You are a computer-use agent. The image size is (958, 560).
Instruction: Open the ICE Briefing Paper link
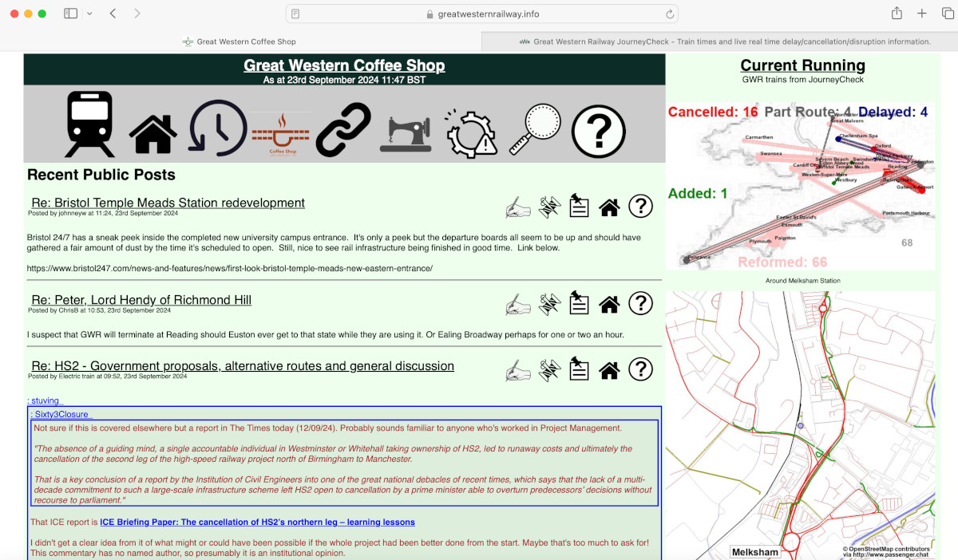pyautogui.click(x=257, y=523)
